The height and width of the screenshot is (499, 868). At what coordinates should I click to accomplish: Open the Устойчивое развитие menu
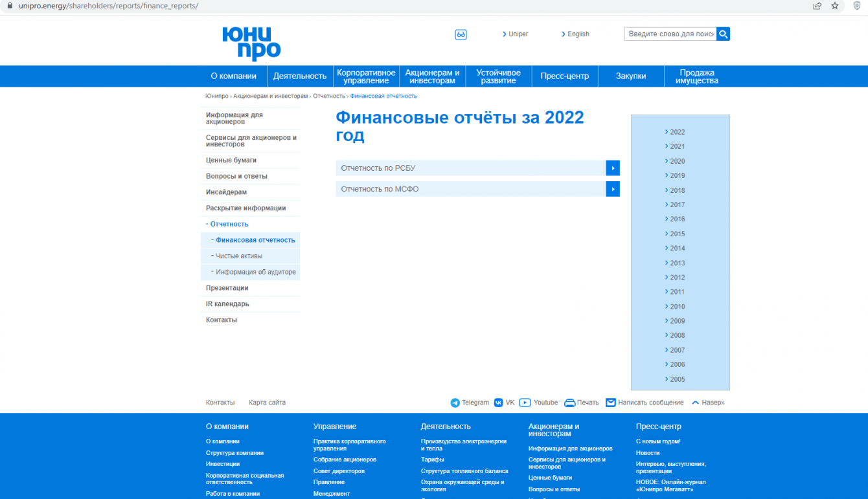(x=499, y=76)
